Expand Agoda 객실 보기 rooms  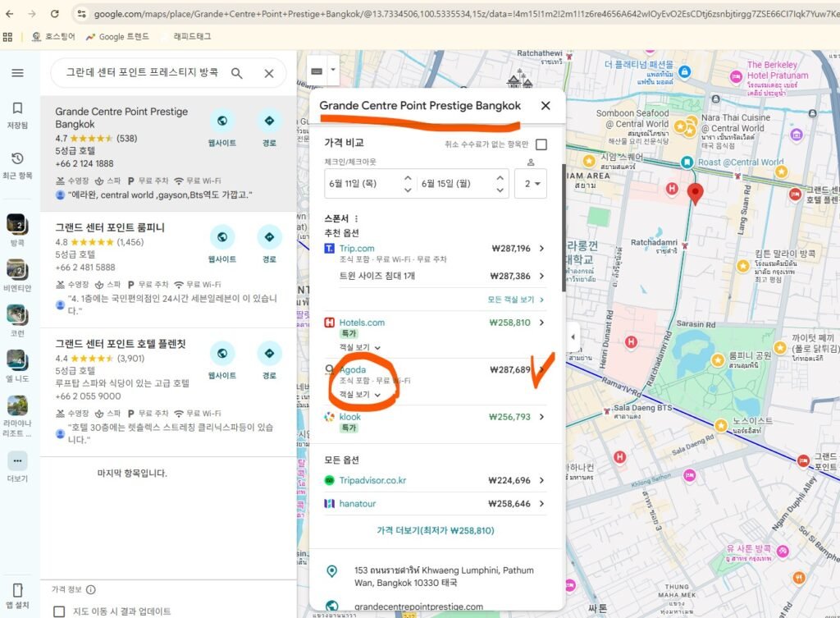coord(359,394)
